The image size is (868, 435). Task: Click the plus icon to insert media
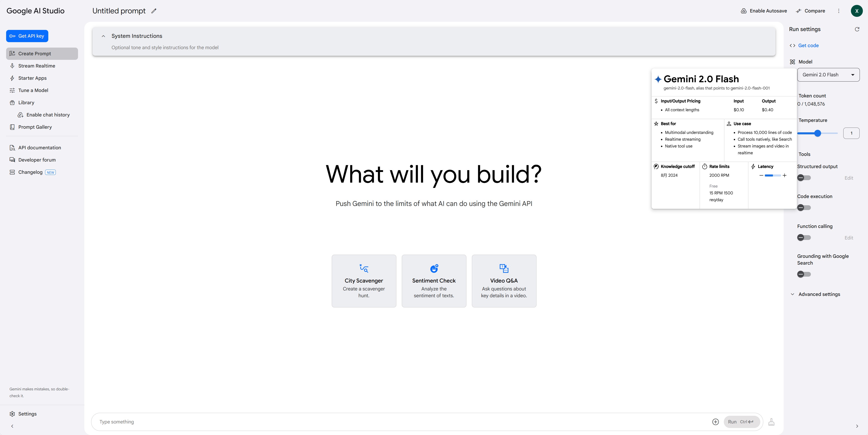point(716,422)
